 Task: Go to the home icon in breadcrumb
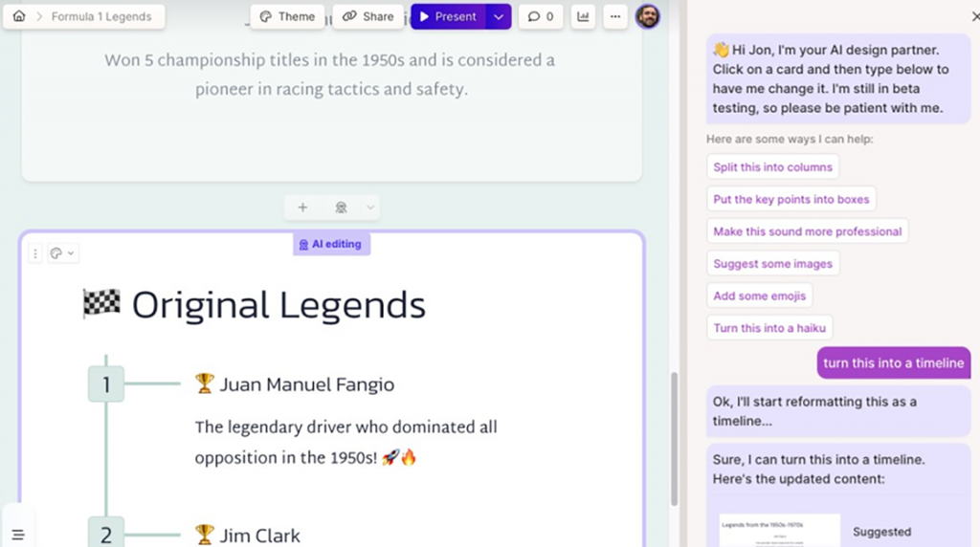pyautogui.click(x=19, y=16)
